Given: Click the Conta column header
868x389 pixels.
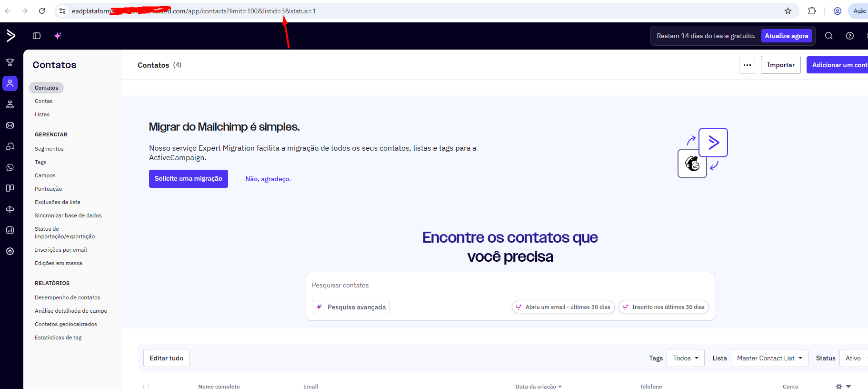Looking at the screenshot, I should pos(790,387).
